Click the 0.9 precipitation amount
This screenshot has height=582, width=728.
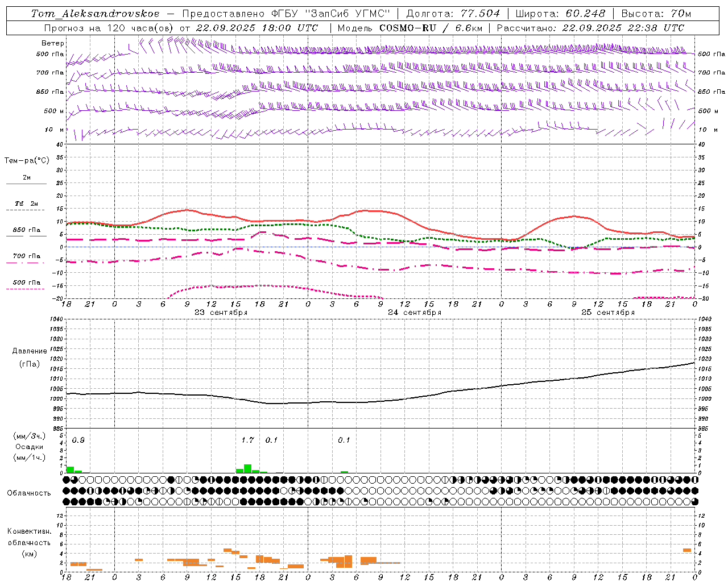[x=78, y=440]
